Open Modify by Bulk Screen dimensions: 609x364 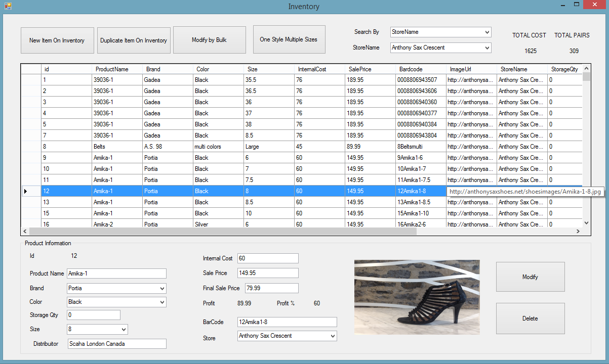click(209, 40)
